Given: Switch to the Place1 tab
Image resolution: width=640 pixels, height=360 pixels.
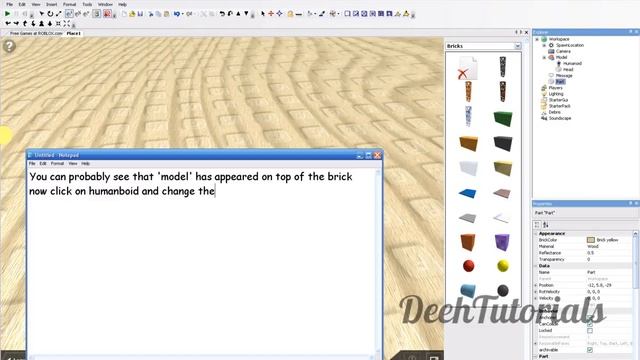Looking at the screenshot, I should click(x=73, y=33).
